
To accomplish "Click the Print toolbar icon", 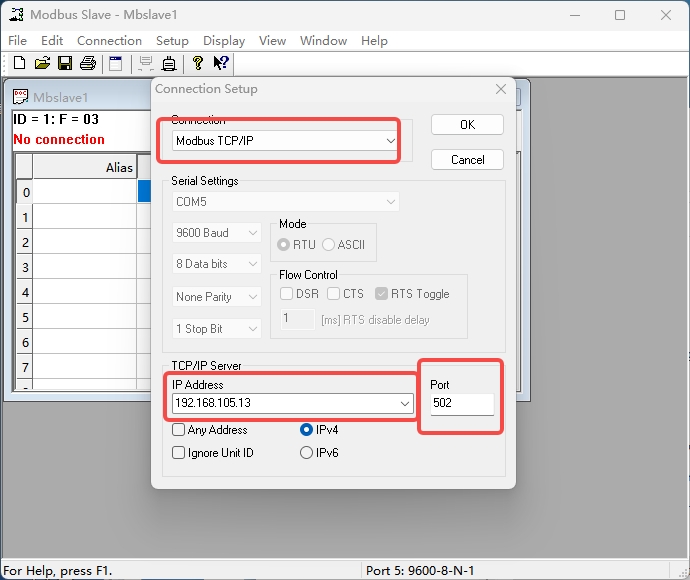I will point(88,64).
